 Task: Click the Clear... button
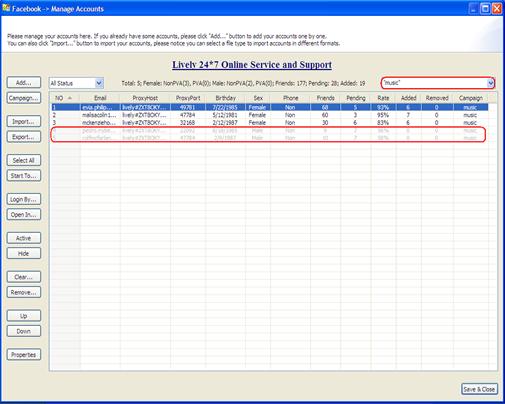pyautogui.click(x=24, y=277)
